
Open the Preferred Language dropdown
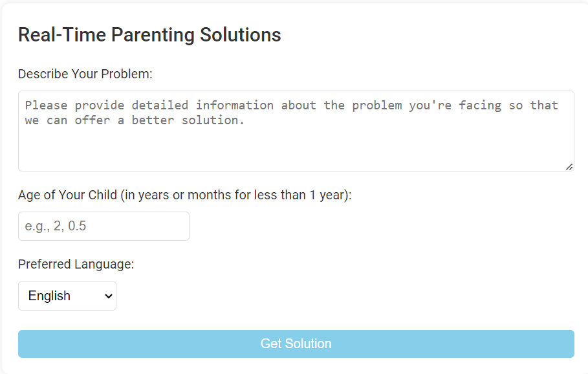[x=67, y=296]
